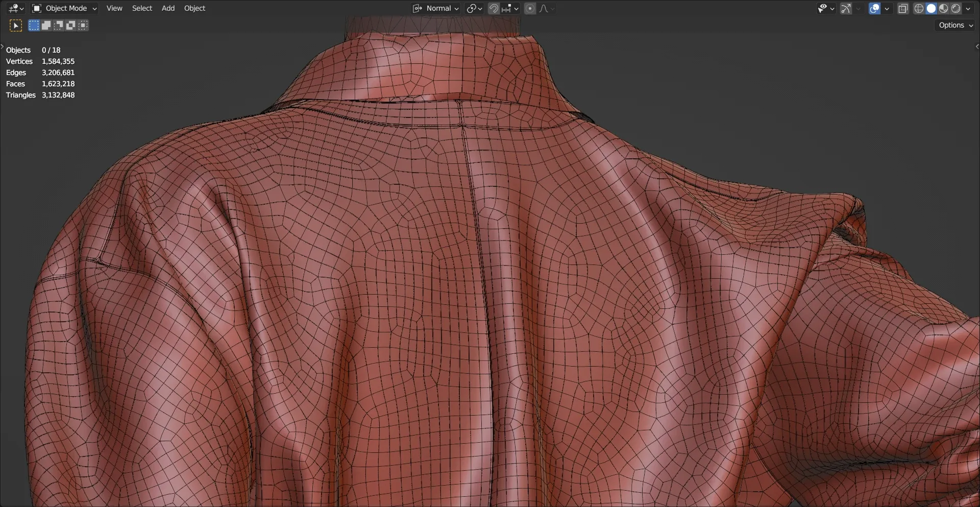Image resolution: width=980 pixels, height=507 pixels.
Task: Click the Select Box tool icon
Action: 16,26
